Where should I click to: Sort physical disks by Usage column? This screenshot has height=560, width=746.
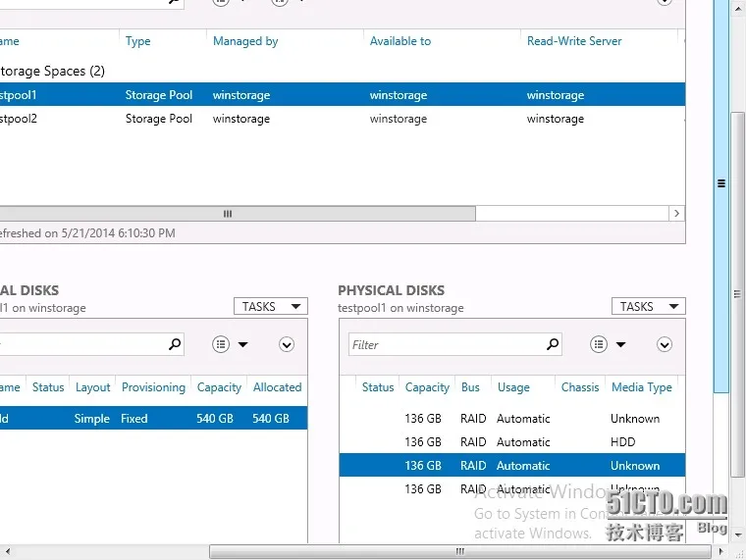[x=513, y=387]
